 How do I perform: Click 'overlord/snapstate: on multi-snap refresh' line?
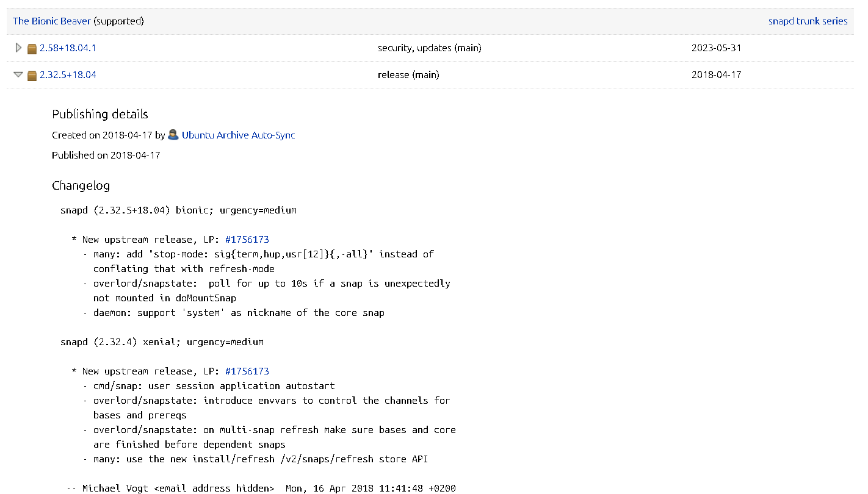269,429
